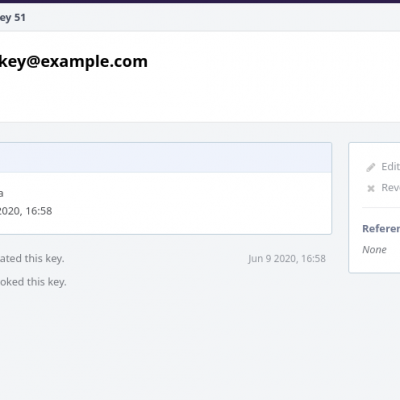Screen dimensions: 400x400
Task: Select the Revoke action text
Action: pos(390,188)
